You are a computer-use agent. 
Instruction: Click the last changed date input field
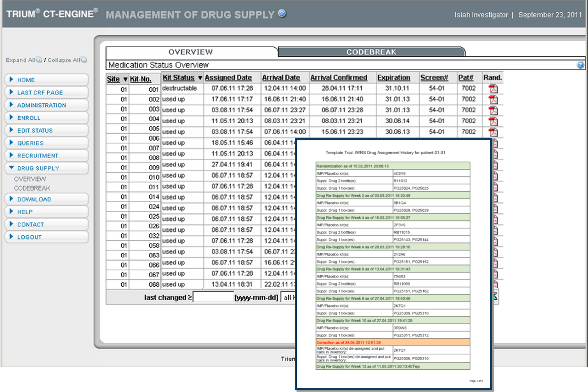click(x=213, y=296)
